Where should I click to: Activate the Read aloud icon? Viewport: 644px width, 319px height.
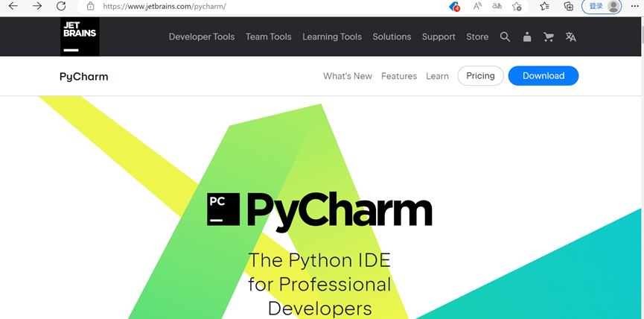[476, 6]
